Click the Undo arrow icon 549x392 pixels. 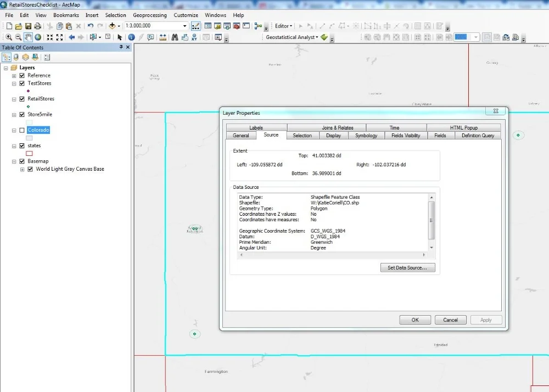coord(91,26)
